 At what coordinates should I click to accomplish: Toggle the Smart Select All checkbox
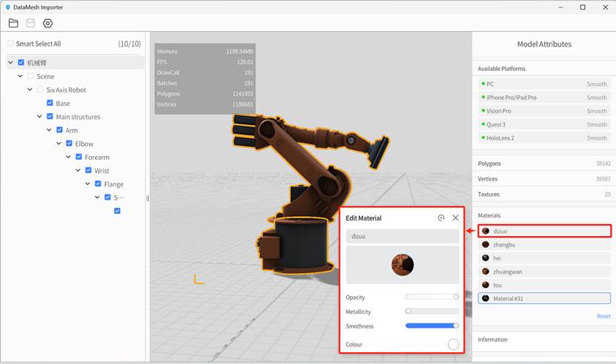(10, 44)
